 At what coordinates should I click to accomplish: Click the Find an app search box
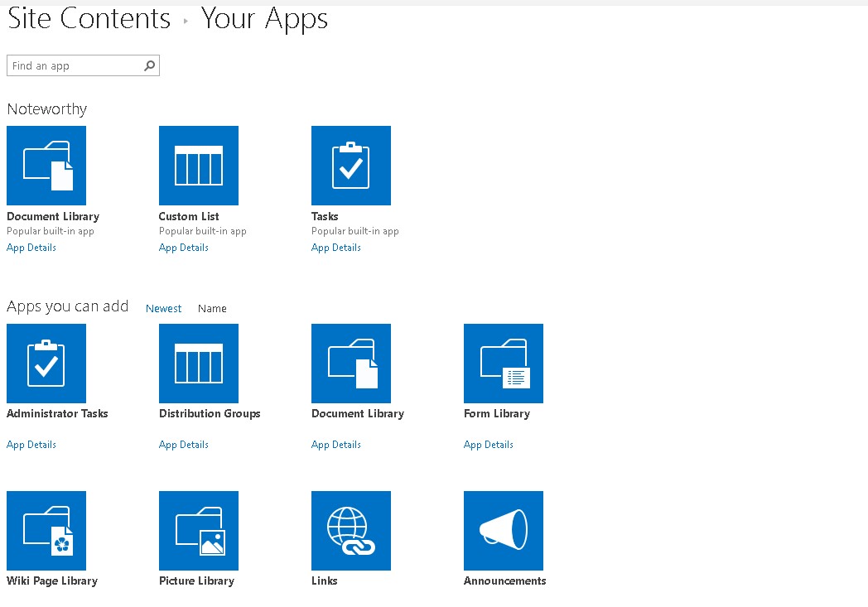75,66
